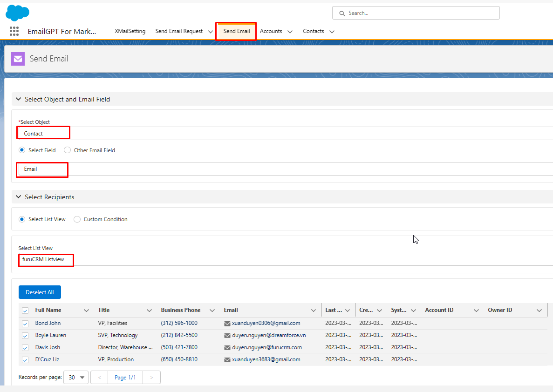Open the Owner ID column menu
The height and width of the screenshot is (392, 553).
pos(539,310)
